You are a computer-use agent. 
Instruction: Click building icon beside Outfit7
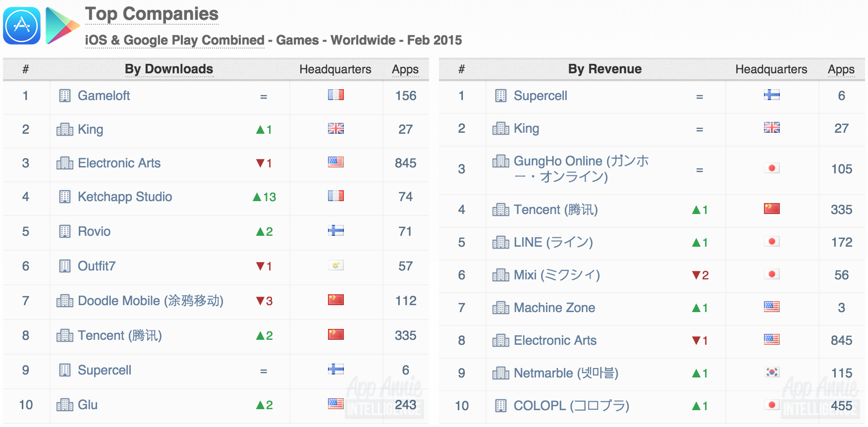(65, 266)
